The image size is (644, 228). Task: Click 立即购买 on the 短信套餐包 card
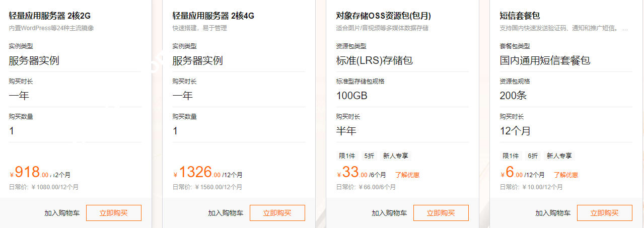604,213
